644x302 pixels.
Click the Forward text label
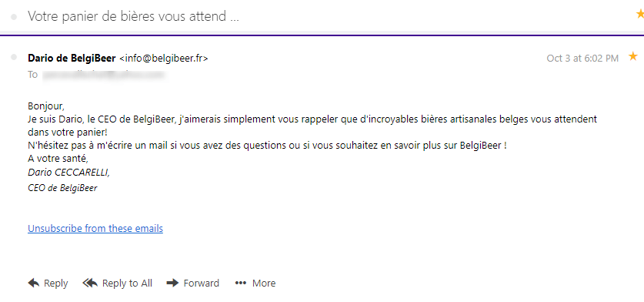[x=202, y=284]
